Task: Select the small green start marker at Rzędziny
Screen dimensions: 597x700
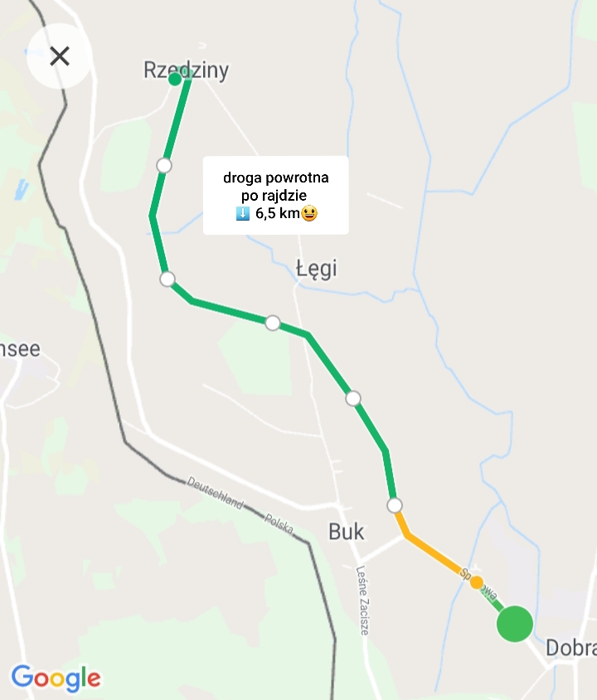Action: 175,80
